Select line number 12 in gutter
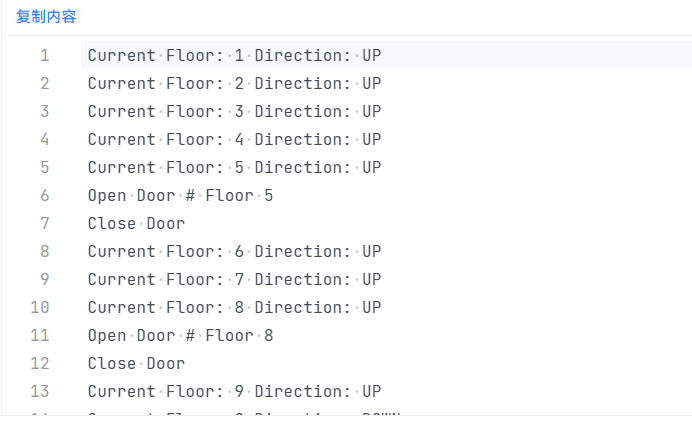692x436 pixels. [40, 364]
